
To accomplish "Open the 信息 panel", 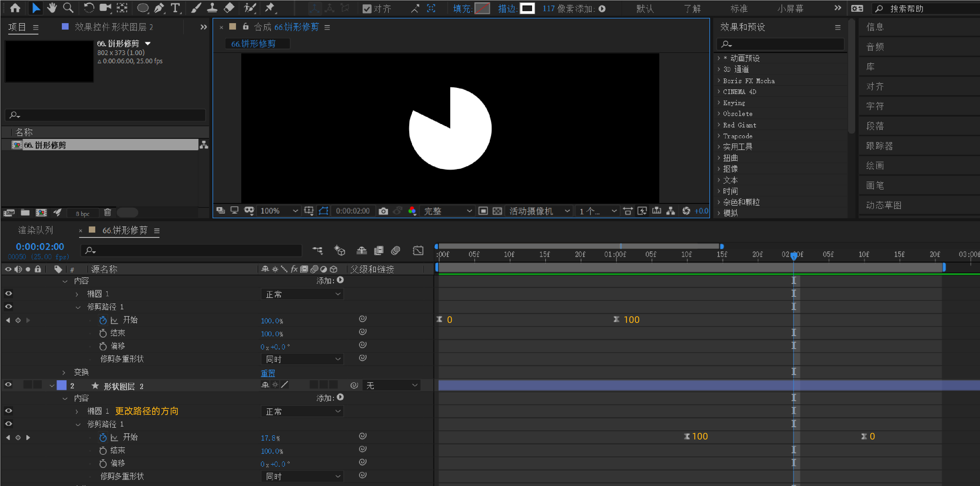I will point(875,27).
